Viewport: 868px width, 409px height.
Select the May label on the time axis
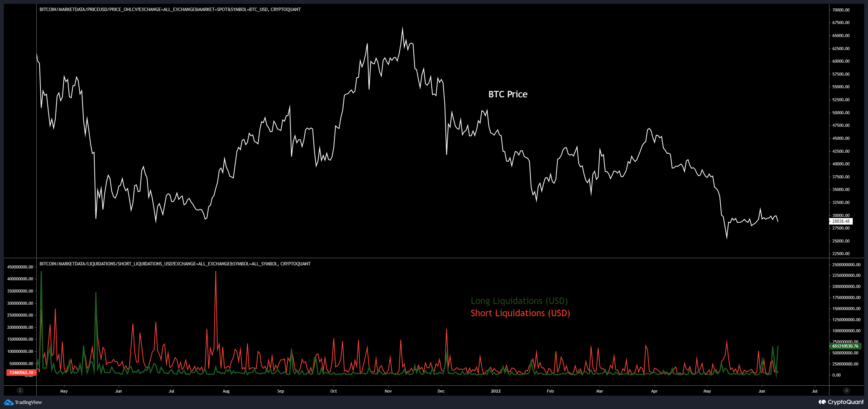point(64,391)
